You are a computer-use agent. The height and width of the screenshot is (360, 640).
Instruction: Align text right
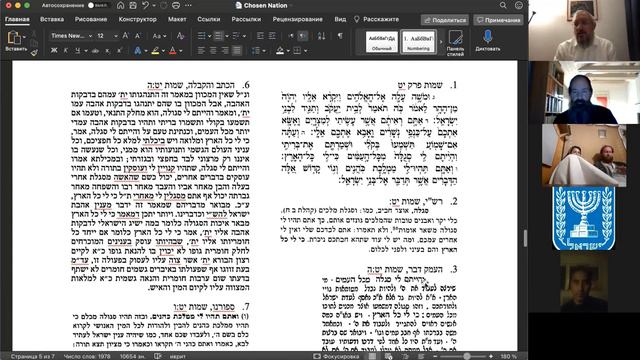(225, 51)
